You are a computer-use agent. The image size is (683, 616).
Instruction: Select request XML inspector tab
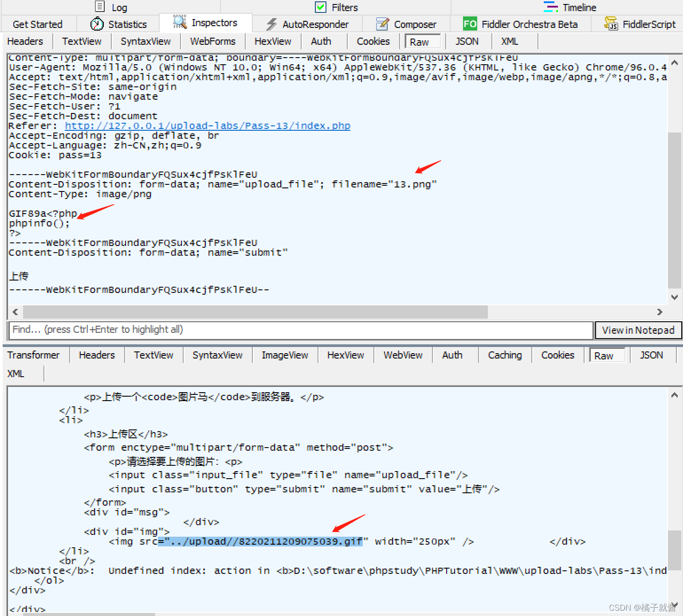(510, 41)
